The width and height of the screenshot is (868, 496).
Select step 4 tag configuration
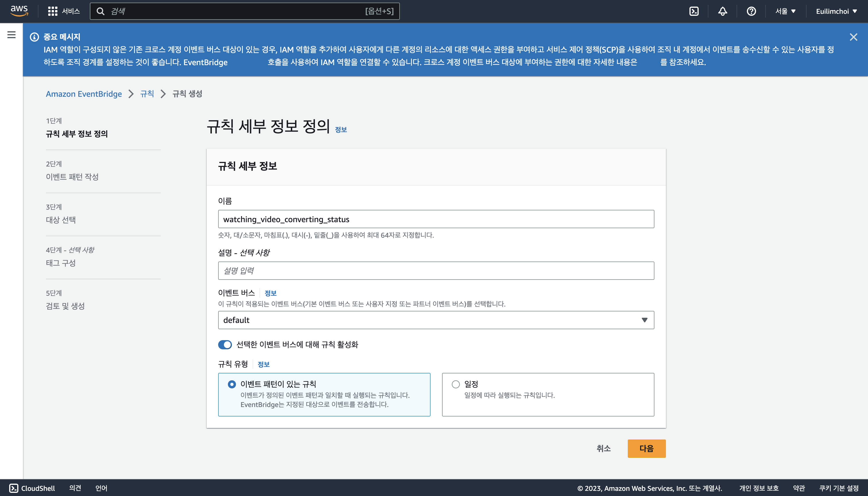(61, 263)
